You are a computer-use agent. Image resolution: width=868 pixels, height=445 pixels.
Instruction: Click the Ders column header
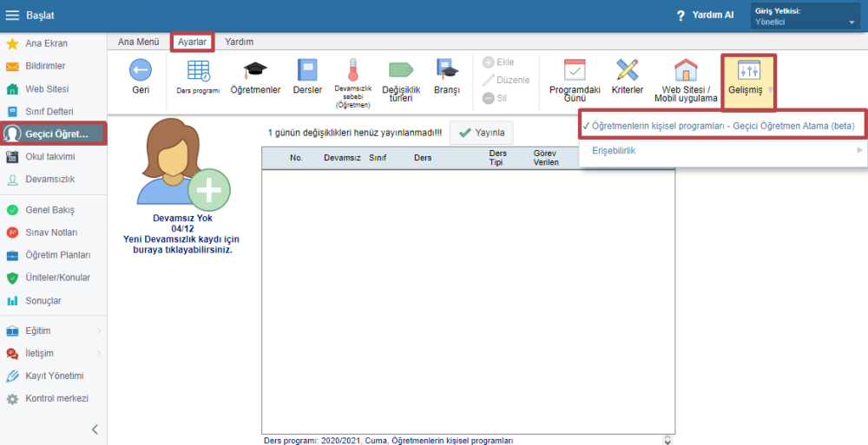click(x=423, y=158)
